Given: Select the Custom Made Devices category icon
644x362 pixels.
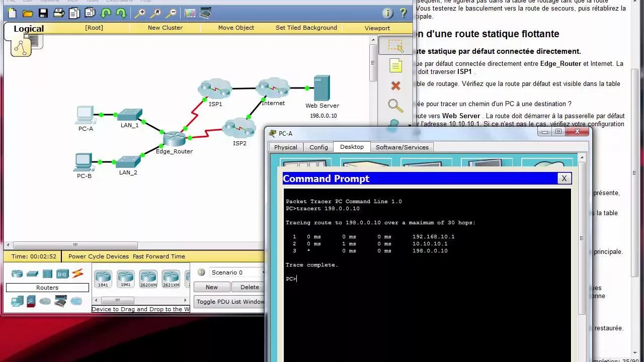Looking at the screenshot, I should (60, 301).
